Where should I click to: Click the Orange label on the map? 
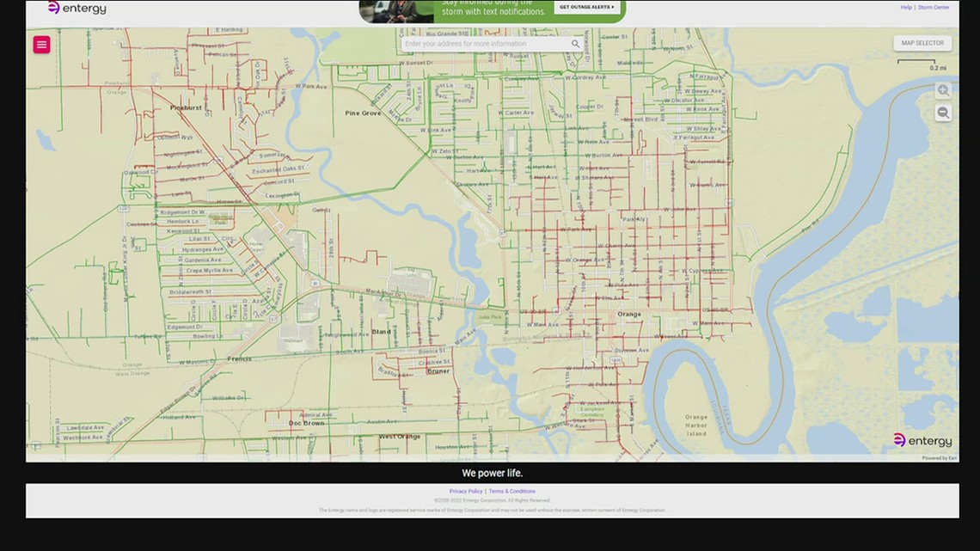click(x=628, y=314)
